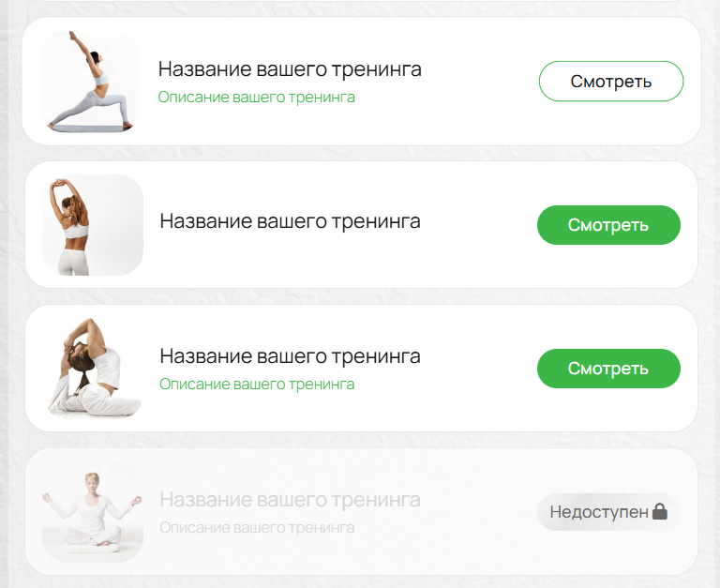Screen dimensions: 720x588
Task: Click the lock icon on the unavailable training
Action: click(x=659, y=511)
